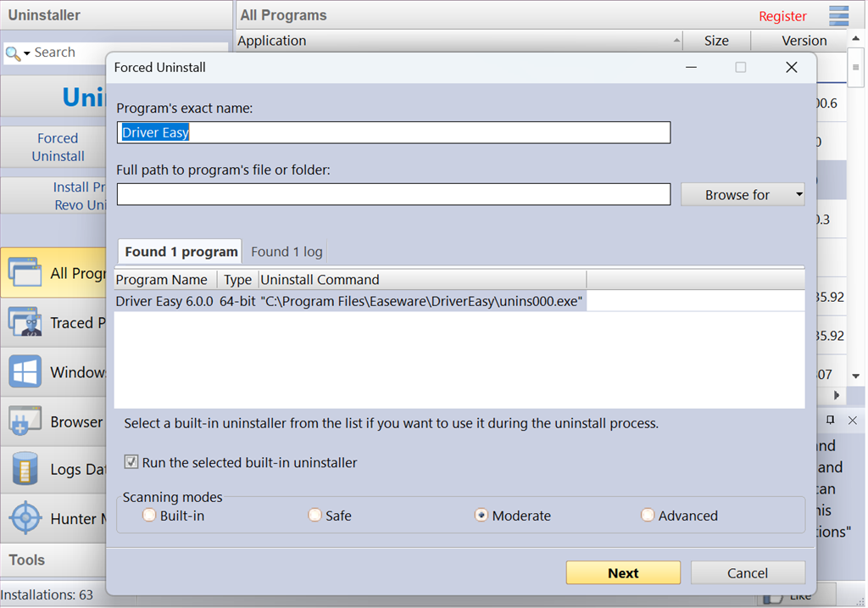Click the Next button
The image size is (868, 608).
623,572
